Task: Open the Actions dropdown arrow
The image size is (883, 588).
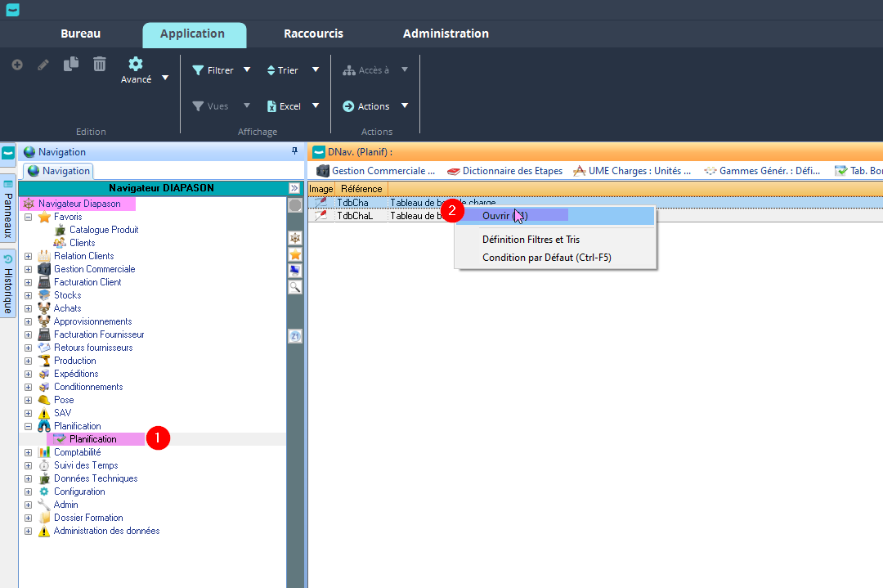Action: (404, 106)
